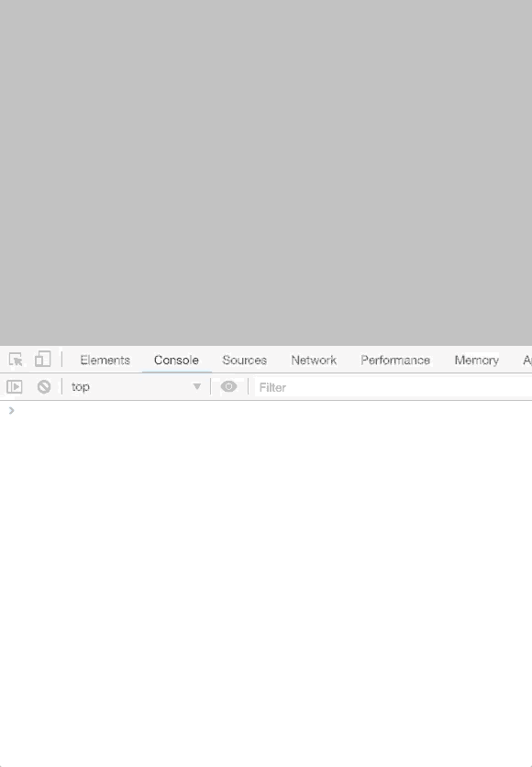
Task: Focus the console input line beside the chevron
Action: click(276, 410)
